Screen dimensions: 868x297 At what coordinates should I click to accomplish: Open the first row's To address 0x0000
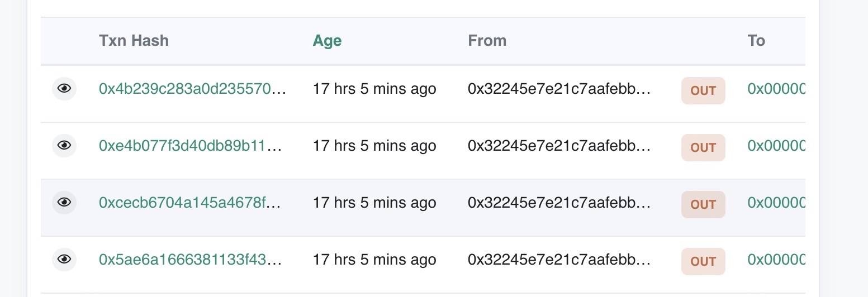[x=776, y=89]
